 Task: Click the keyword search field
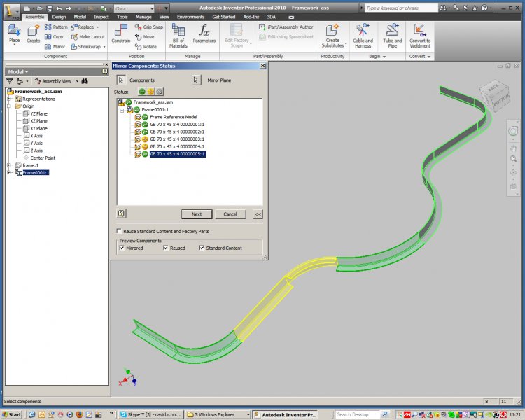point(400,8)
